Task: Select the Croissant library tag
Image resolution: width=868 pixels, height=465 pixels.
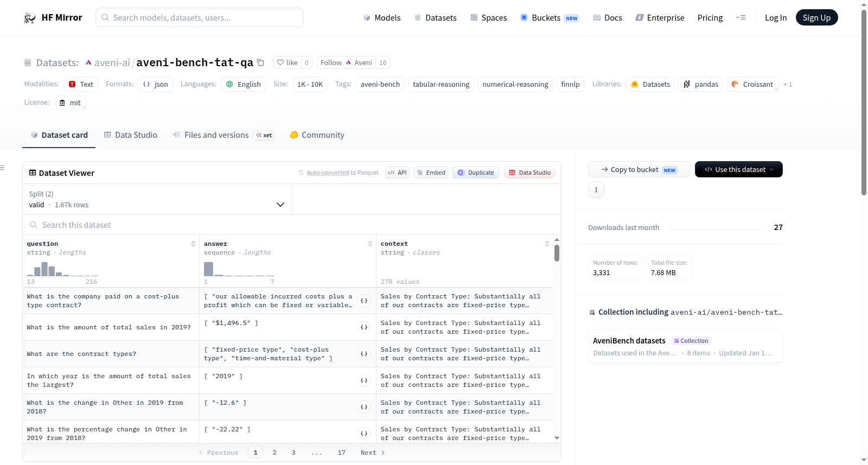Action: tap(752, 85)
